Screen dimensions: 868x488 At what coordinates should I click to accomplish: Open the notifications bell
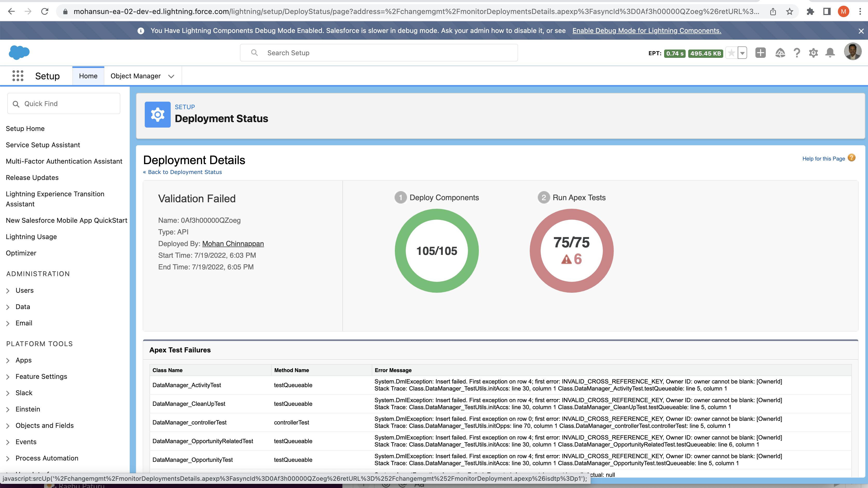click(830, 53)
